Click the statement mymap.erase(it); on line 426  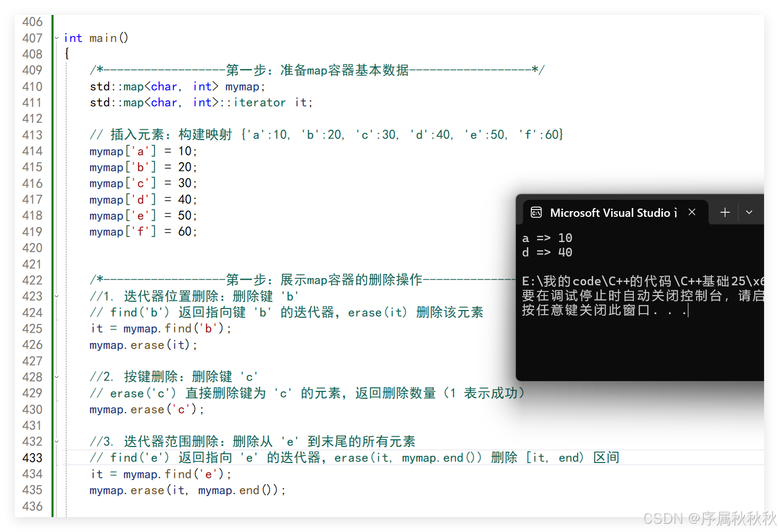[x=143, y=345]
